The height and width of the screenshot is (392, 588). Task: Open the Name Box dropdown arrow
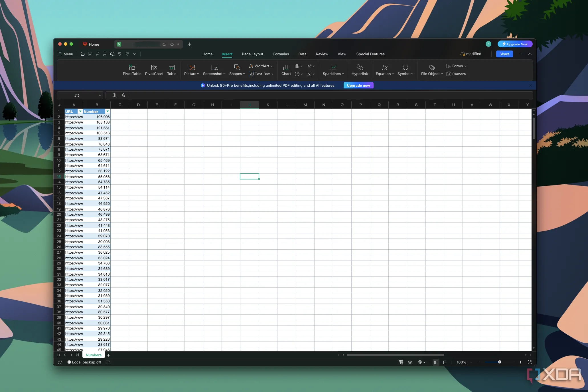pos(100,95)
